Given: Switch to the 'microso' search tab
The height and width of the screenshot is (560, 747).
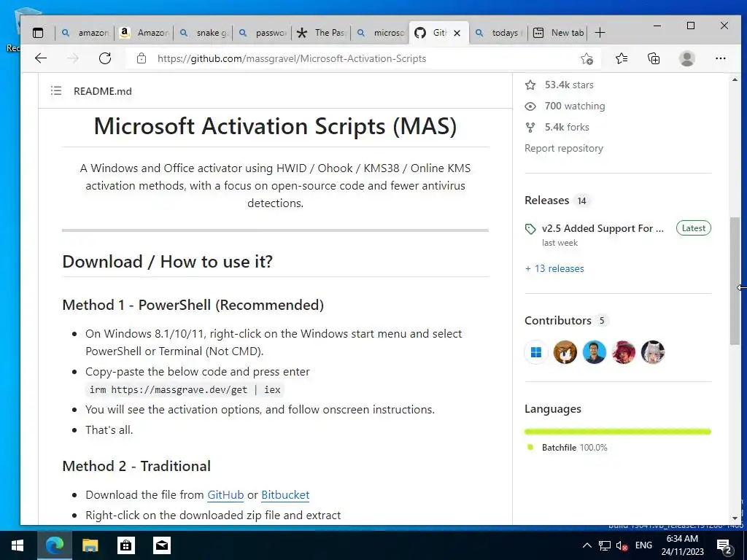Looking at the screenshot, I should pos(381,33).
